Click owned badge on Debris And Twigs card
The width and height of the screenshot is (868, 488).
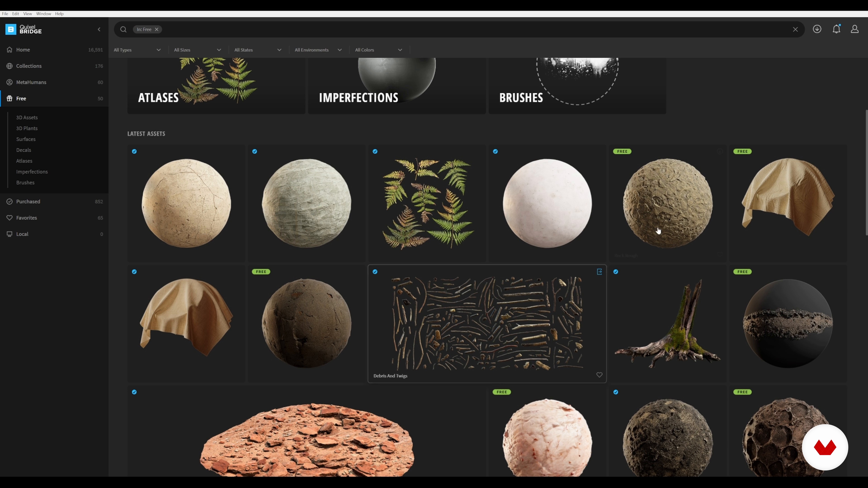375,271
